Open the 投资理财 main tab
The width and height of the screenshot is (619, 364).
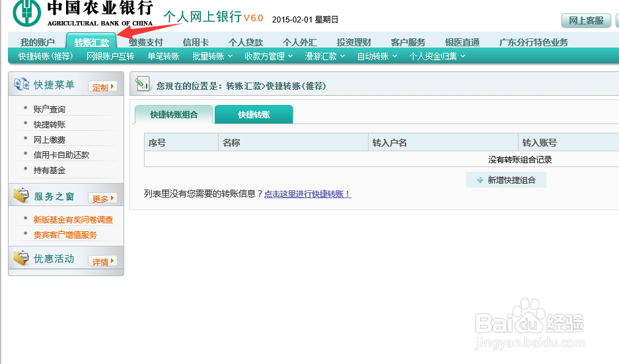click(x=353, y=42)
